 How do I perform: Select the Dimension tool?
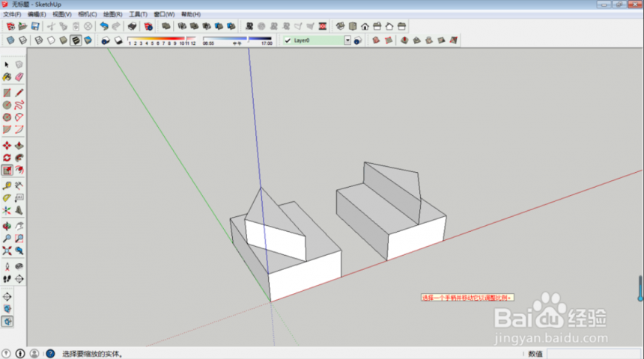tap(19, 186)
